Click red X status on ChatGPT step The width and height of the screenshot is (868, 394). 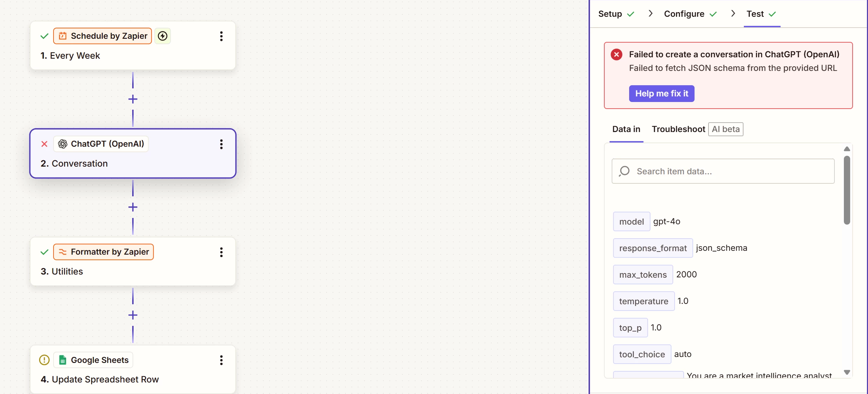tap(44, 144)
